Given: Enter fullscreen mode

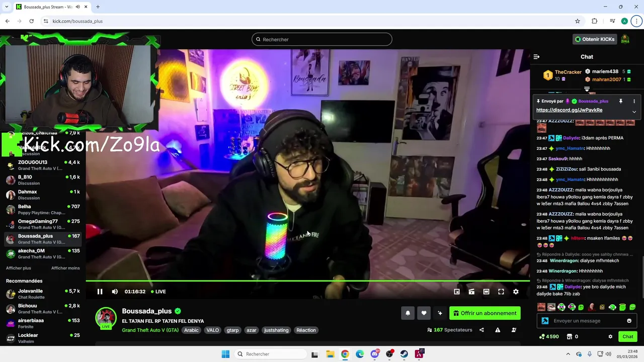Looking at the screenshot, I should (x=501, y=292).
